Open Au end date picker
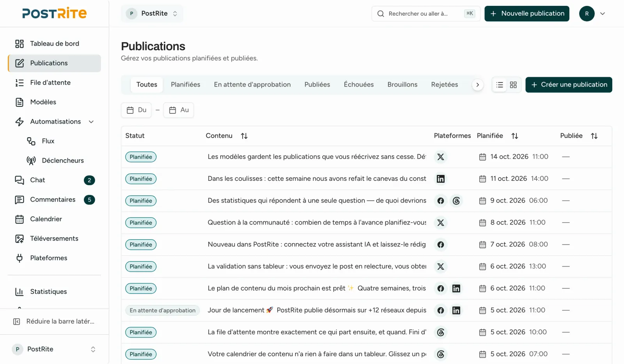This screenshot has height=364, width=624. pyautogui.click(x=179, y=110)
